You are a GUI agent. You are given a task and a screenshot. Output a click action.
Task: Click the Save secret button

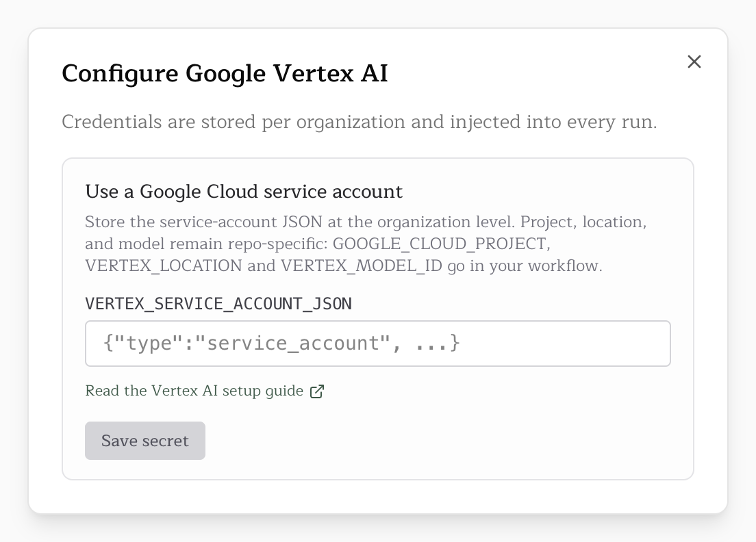[145, 441]
